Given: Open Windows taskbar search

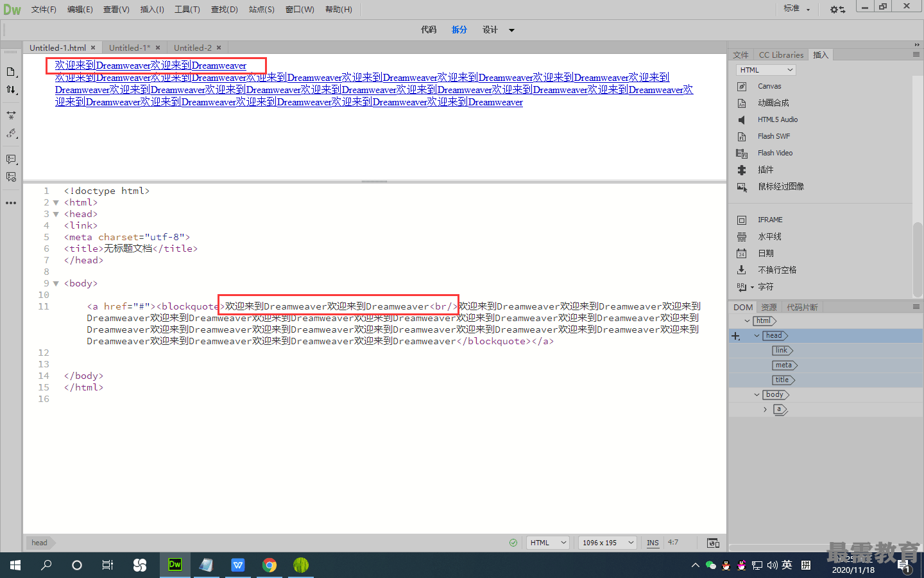Looking at the screenshot, I should [46, 565].
